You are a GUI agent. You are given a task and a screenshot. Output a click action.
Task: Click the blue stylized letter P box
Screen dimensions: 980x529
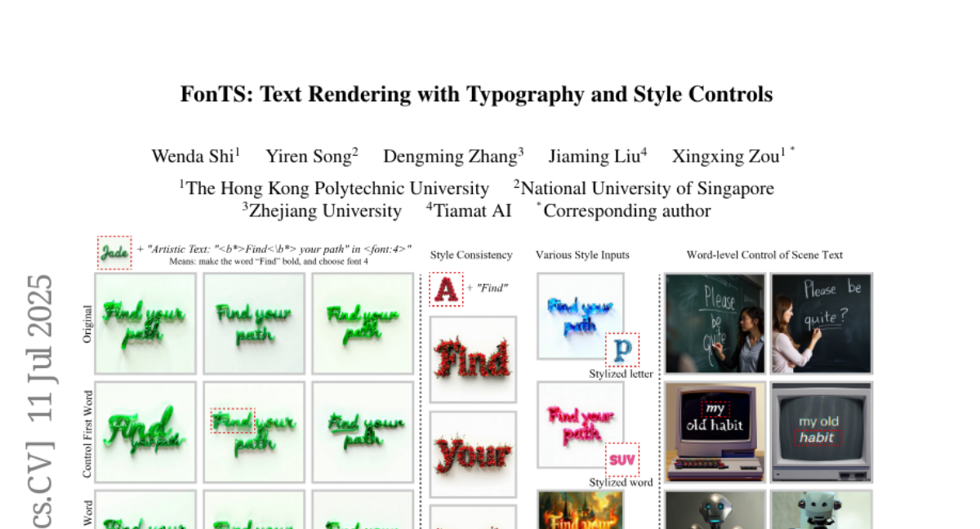pos(622,350)
